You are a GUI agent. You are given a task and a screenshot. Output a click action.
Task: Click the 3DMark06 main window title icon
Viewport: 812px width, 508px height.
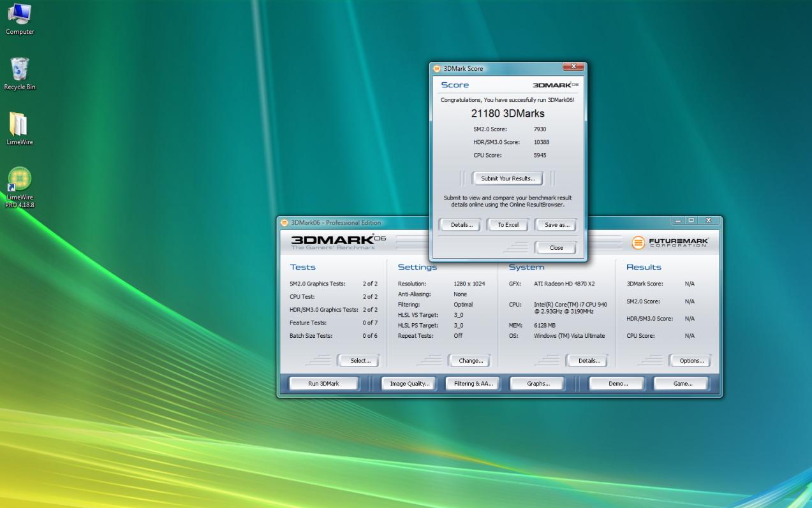point(284,222)
